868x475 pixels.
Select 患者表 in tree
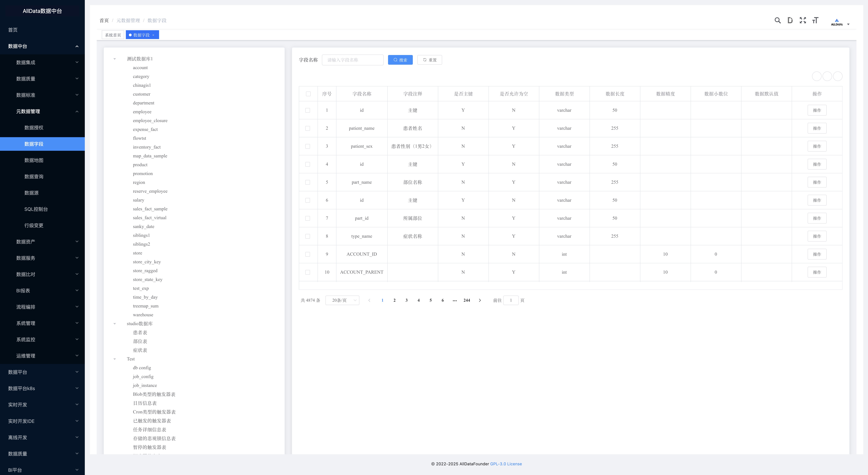click(140, 333)
